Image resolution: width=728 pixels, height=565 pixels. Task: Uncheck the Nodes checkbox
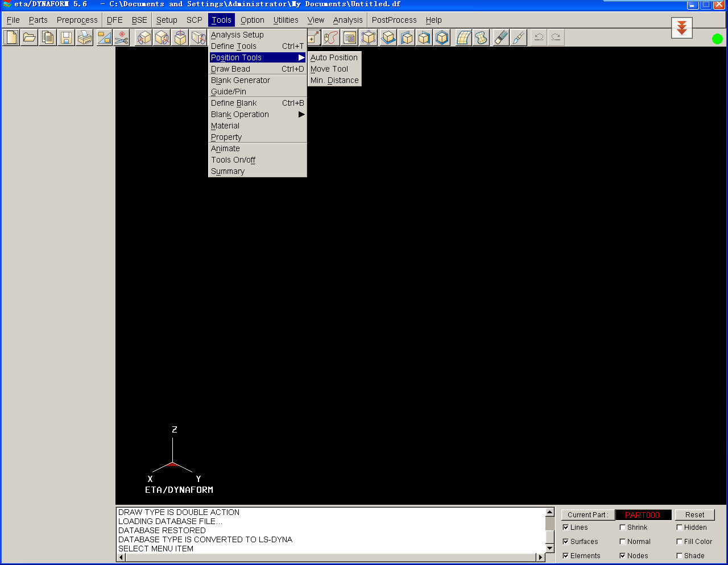pyautogui.click(x=622, y=556)
